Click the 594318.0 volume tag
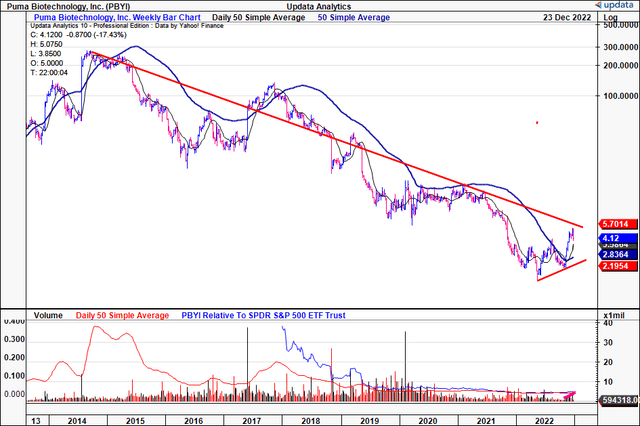Screen dimensions: 640x426 (x=619, y=400)
